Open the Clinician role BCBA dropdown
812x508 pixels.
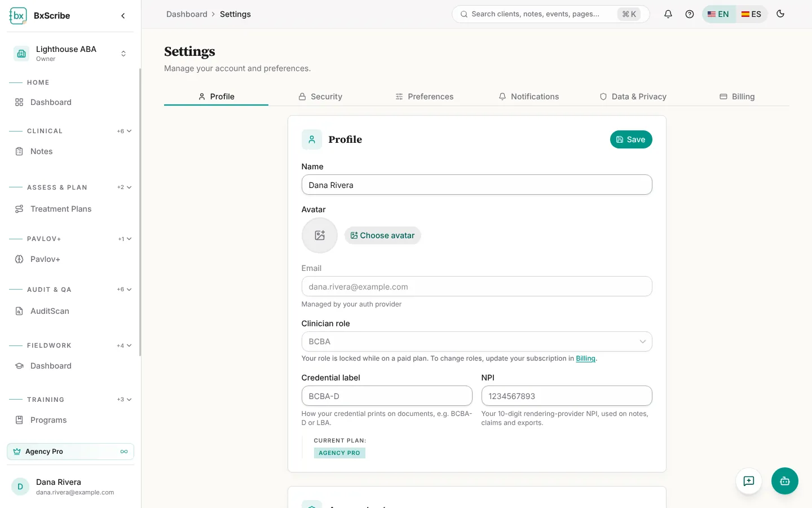[x=476, y=341]
